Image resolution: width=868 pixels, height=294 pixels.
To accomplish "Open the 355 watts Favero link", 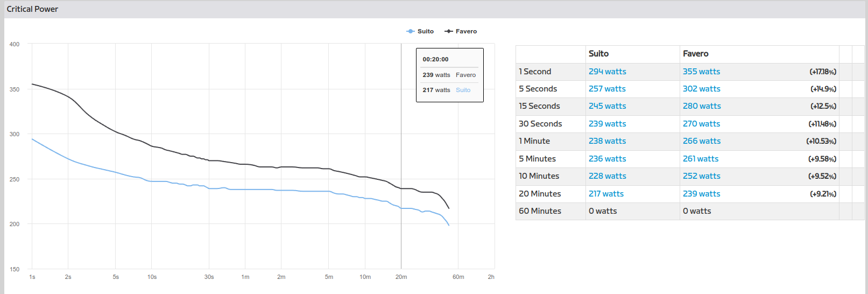I will (x=701, y=72).
